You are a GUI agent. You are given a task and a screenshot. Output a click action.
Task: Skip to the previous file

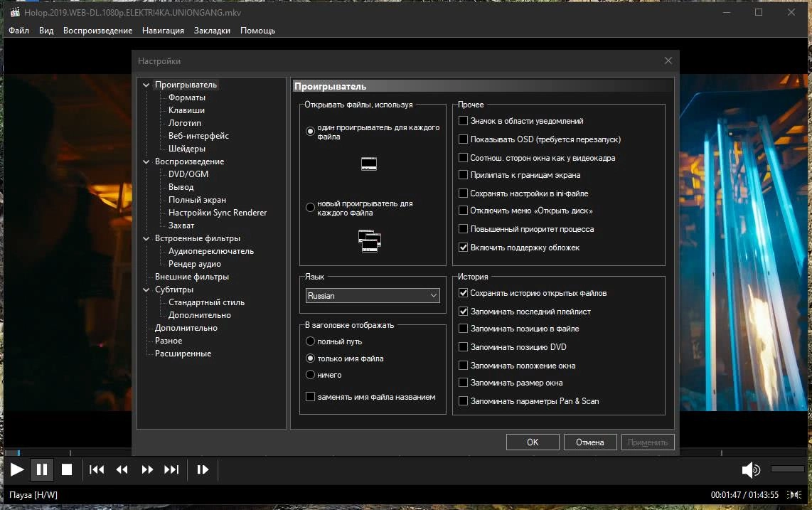97,469
